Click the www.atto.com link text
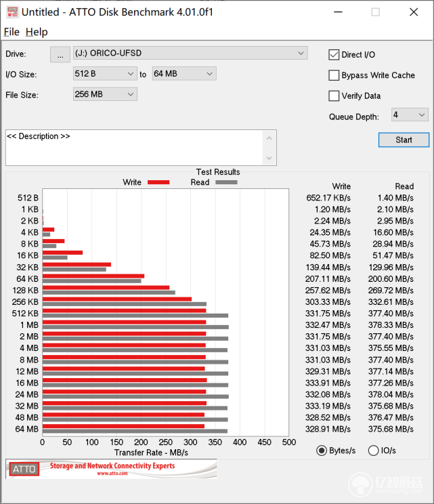 [112, 474]
